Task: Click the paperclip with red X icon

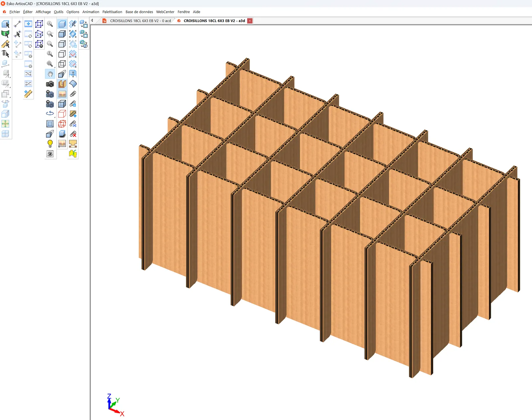Action: (x=73, y=134)
